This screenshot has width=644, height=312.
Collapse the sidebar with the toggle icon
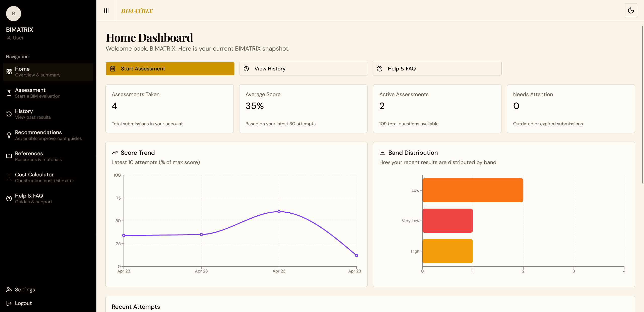point(106,11)
